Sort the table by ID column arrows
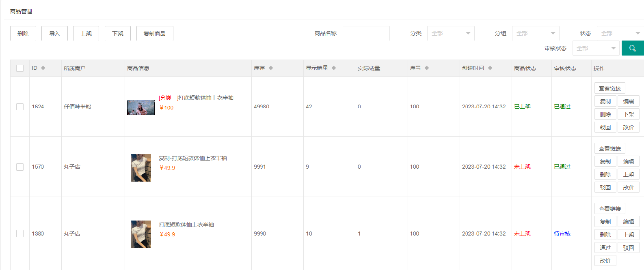644x270 pixels. [x=43, y=68]
